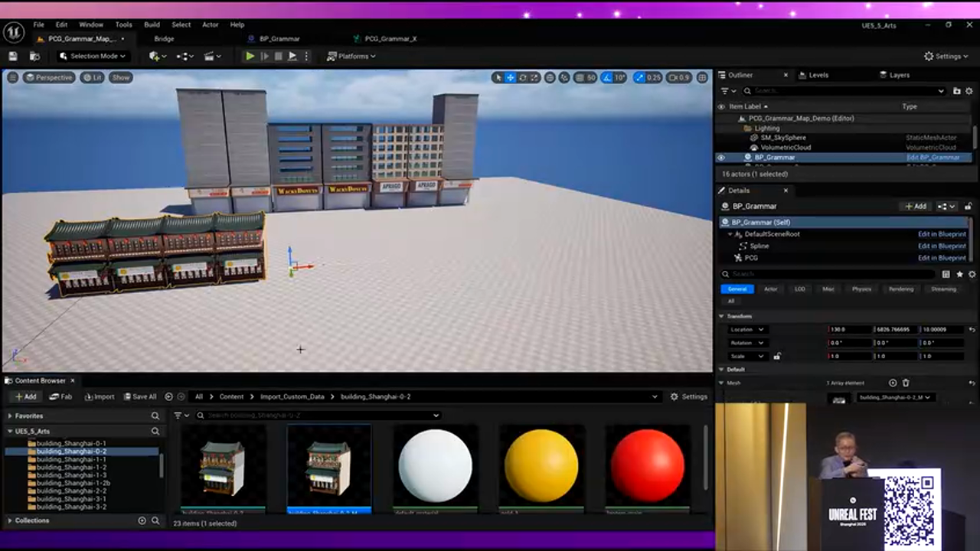Hide BP_Grammar using its eye icon

[x=720, y=158]
